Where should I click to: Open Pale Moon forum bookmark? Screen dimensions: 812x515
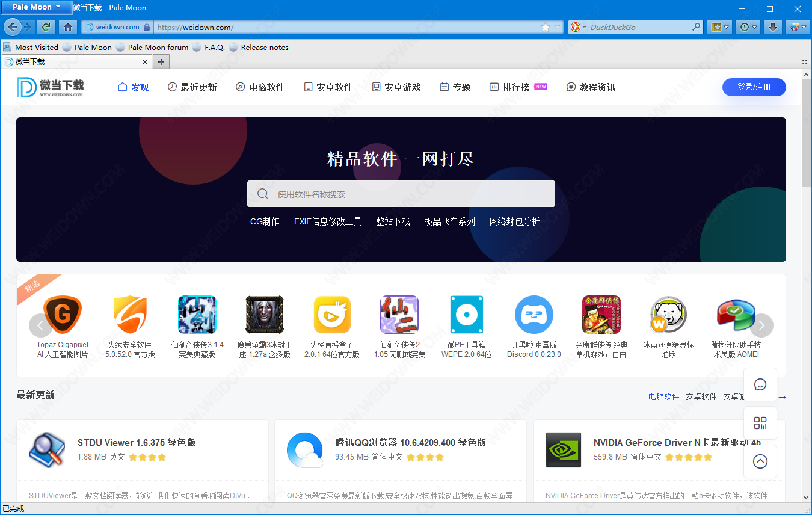pos(152,47)
